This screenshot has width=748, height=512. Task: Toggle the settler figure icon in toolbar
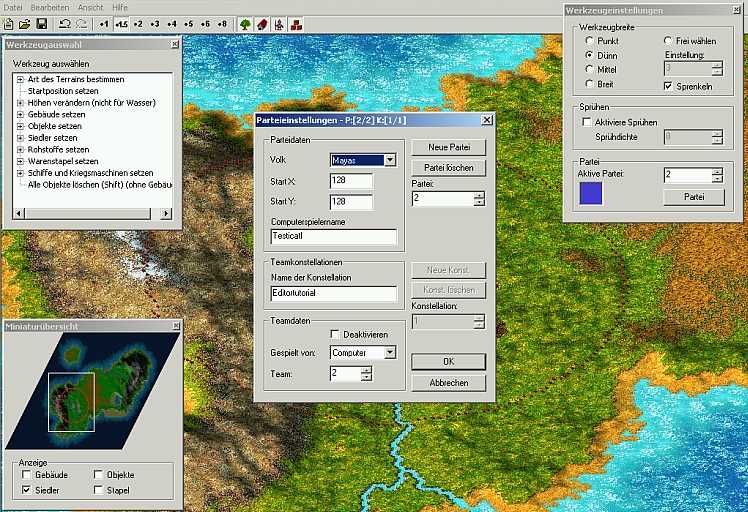tap(279, 24)
